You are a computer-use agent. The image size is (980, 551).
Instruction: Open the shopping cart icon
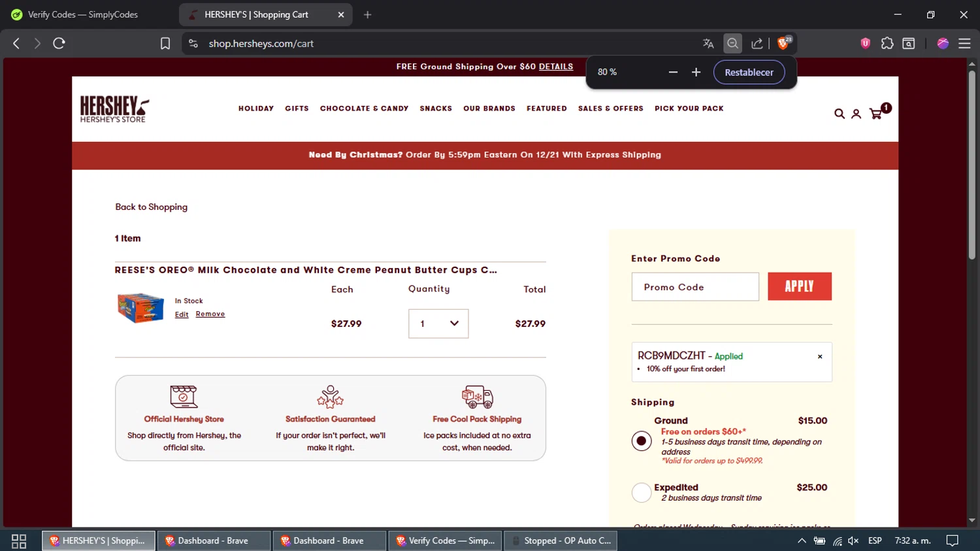876,114
